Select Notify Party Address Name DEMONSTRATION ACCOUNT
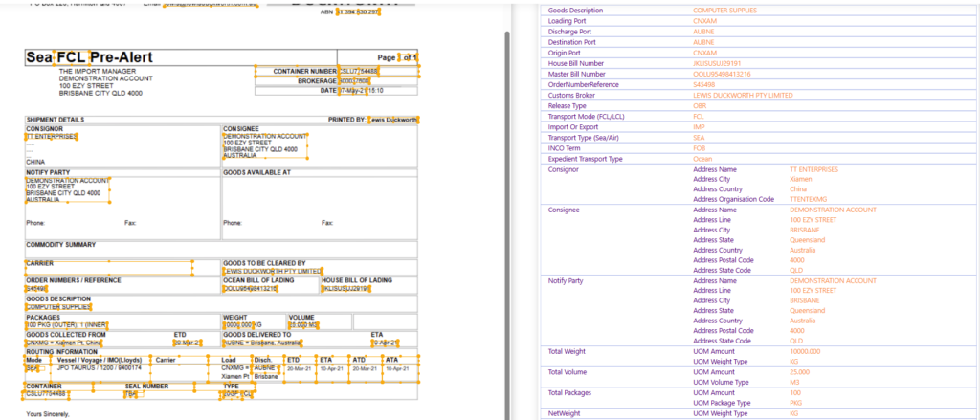Image resolution: width=980 pixels, height=420 pixels. (x=833, y=280)
